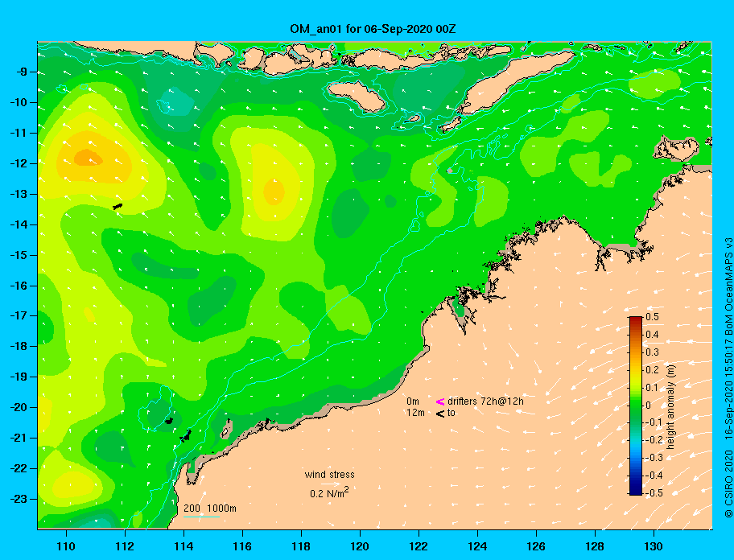This screenshot has width=734, height=560.
Task: Click the 0.1 tick label on colorbar
Action: click(653, 388)
